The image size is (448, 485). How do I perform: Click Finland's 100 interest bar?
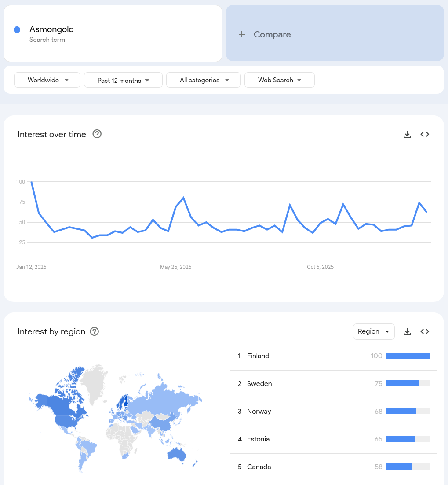pos(408,356)
